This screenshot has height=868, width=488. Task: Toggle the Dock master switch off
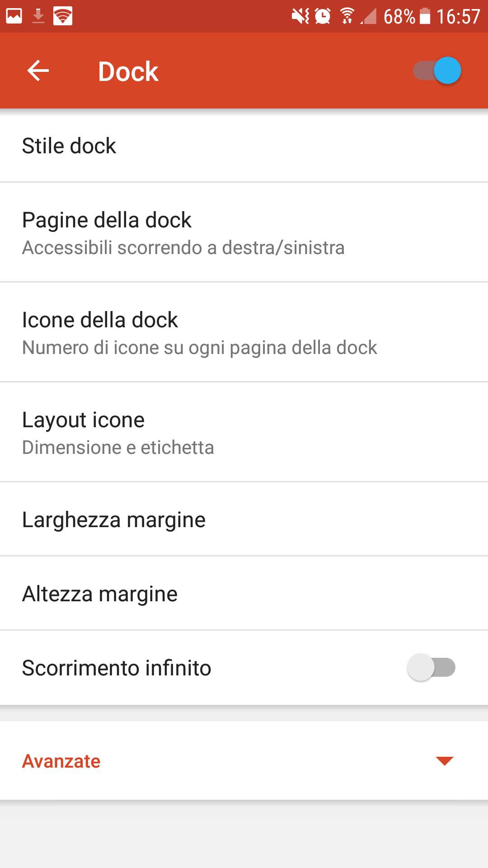tap(437, 71)
